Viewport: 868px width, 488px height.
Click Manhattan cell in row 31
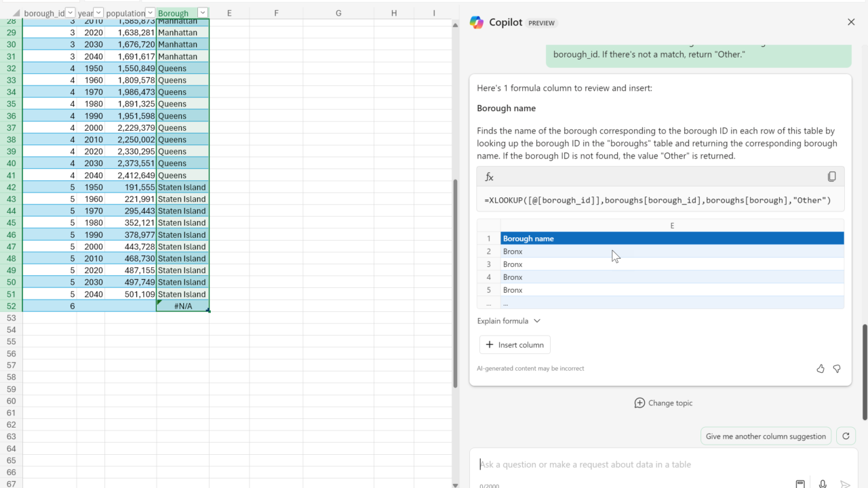pos(183,56)
